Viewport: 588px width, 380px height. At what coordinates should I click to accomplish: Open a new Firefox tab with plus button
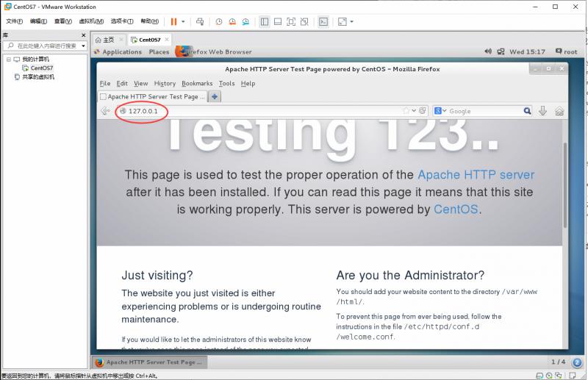[215, 96]
